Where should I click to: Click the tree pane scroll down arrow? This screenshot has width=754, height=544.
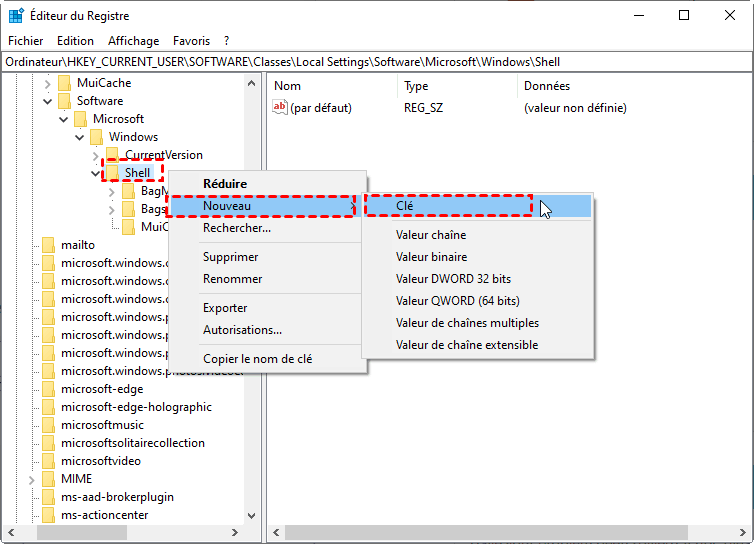coord(251,516)
